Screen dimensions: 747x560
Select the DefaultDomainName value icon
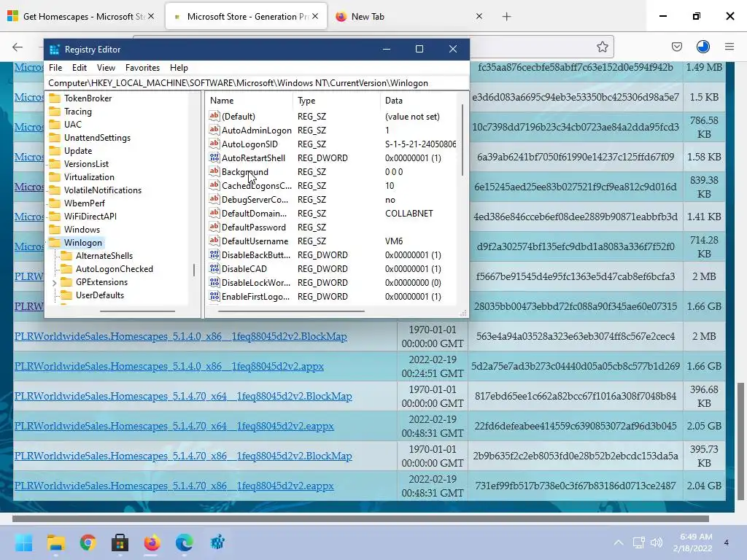[x=214, y=213]
